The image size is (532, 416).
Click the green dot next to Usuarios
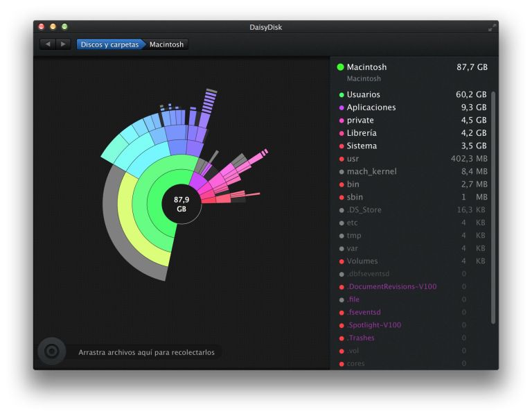[x=342, y=95]
